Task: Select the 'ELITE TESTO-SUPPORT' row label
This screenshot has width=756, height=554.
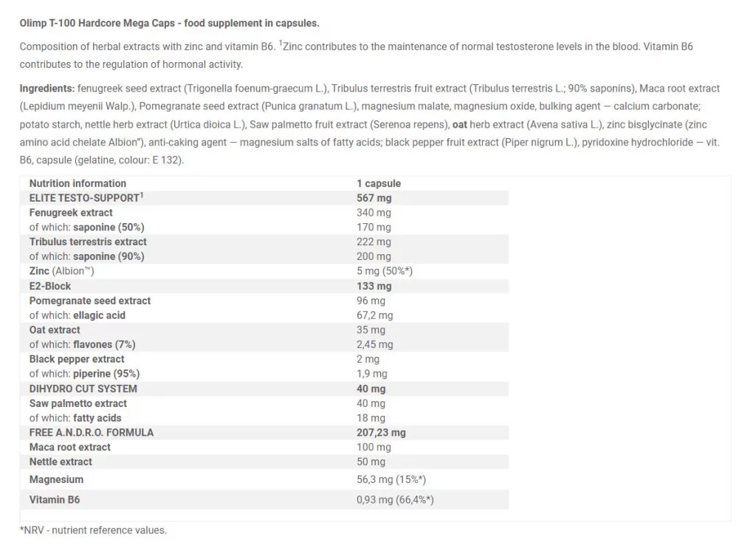Action: pyautogui.click(x=86, y=198)
